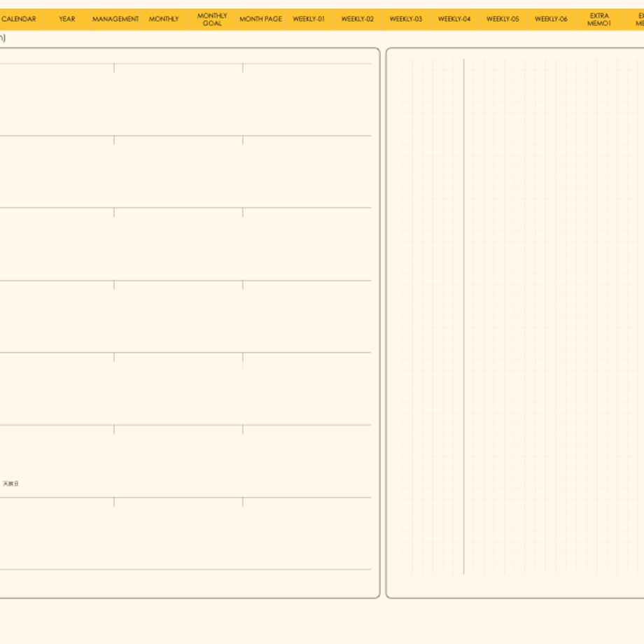Image resolution: width=644 pixels, height=644 pixels.
Task: Go to the WEEKLY-02 tab
Action: point(357,20)
